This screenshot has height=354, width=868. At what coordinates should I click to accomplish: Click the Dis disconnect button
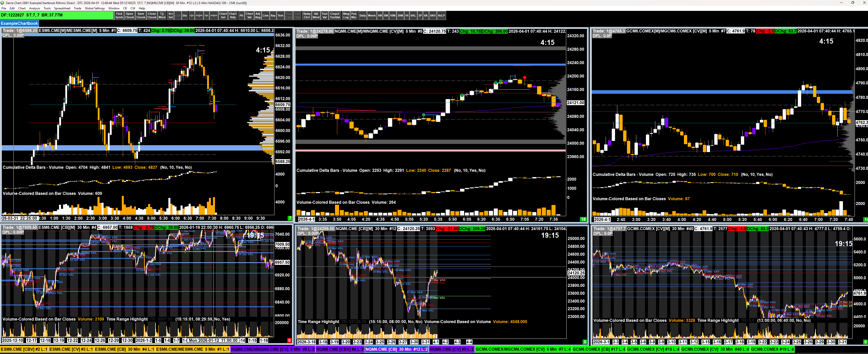click(x=185, y=15)
